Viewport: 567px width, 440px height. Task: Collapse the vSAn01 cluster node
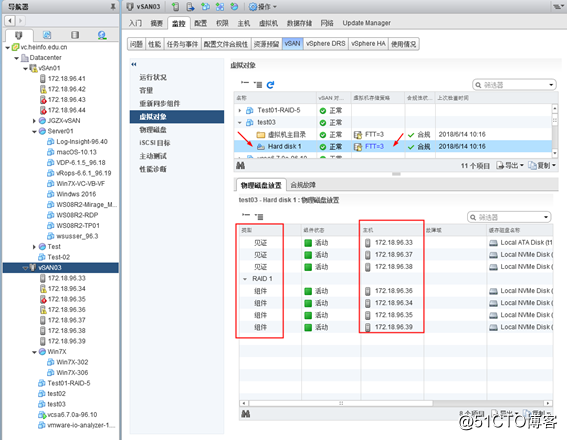[x=25, y=68]
